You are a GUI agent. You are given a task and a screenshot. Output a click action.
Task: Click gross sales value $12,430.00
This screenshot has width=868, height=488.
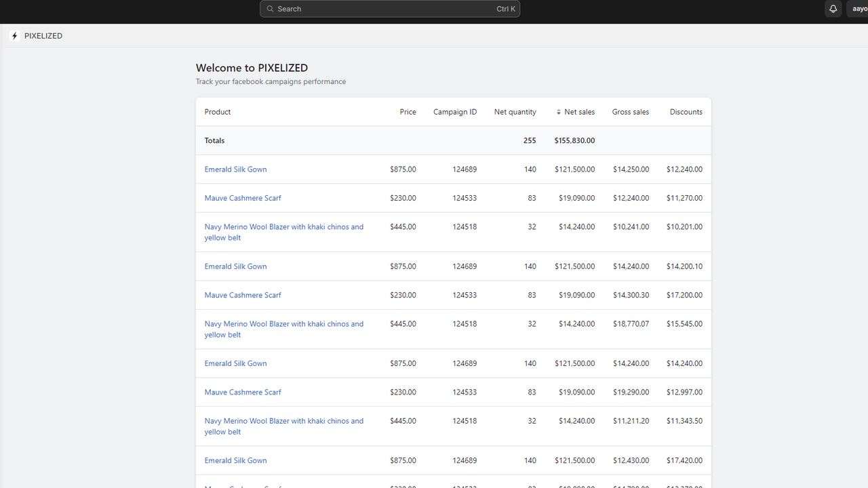631,460
